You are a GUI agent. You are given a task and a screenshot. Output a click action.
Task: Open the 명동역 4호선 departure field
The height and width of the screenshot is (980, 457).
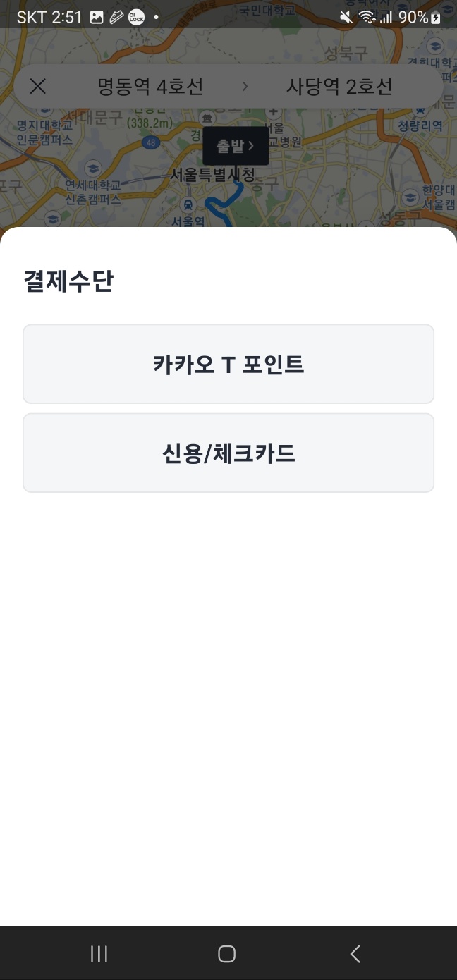coord(150,86)
